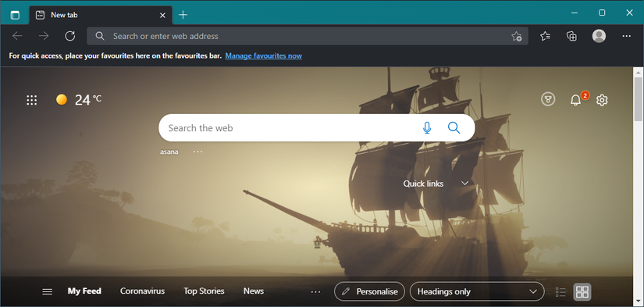Select the asana recent search
Image resolution: width=644 pixels, height=307 pixels.
[x=169, y=152]
